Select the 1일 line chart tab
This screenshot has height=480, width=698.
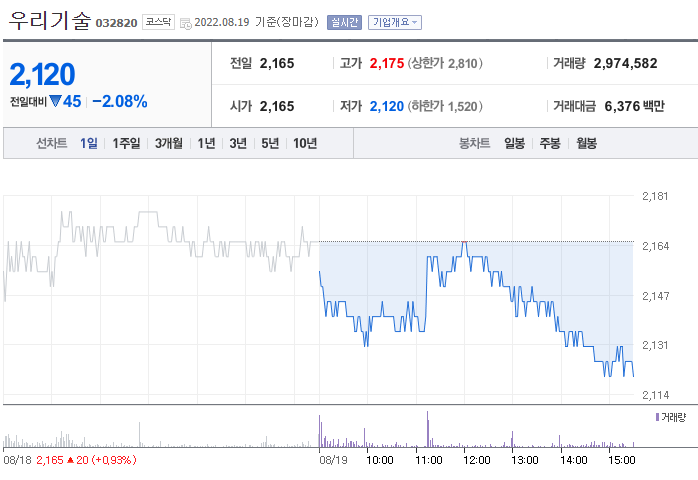coord(89,143)
